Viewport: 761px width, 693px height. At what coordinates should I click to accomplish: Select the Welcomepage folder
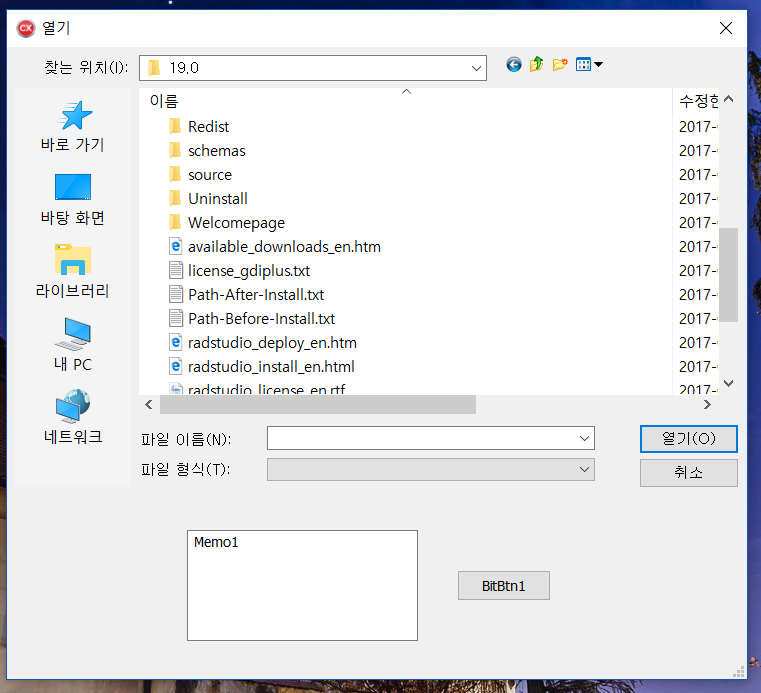click(235, 223)
